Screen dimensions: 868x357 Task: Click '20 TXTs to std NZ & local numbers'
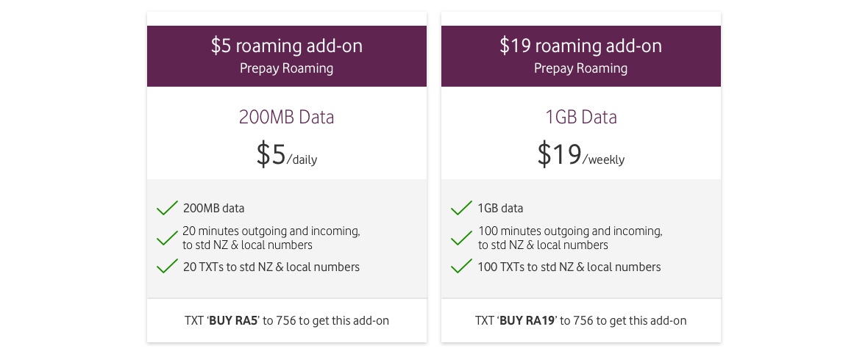pos(271,267)
